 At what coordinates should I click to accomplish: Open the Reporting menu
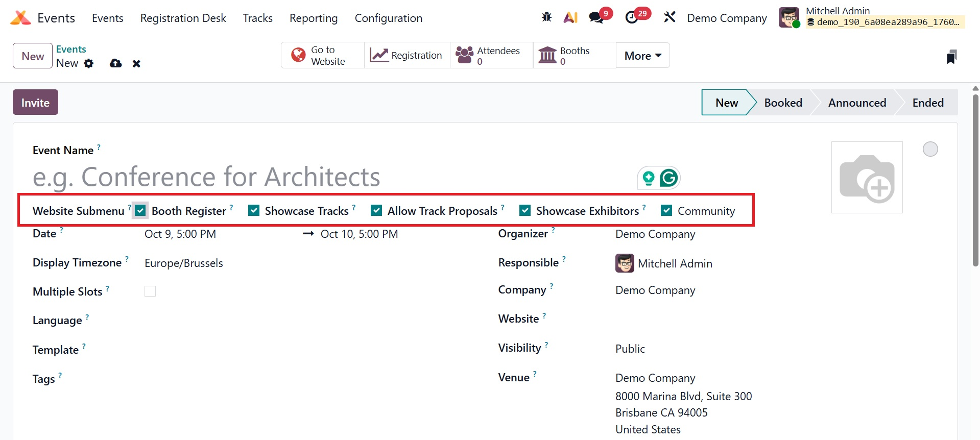tap(314, 18)
